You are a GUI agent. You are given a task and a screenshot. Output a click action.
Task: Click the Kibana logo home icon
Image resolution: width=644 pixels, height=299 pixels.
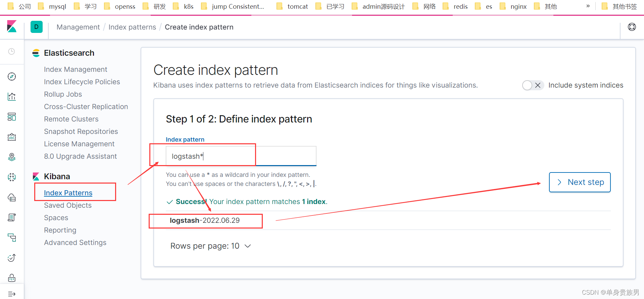[12, 27]
